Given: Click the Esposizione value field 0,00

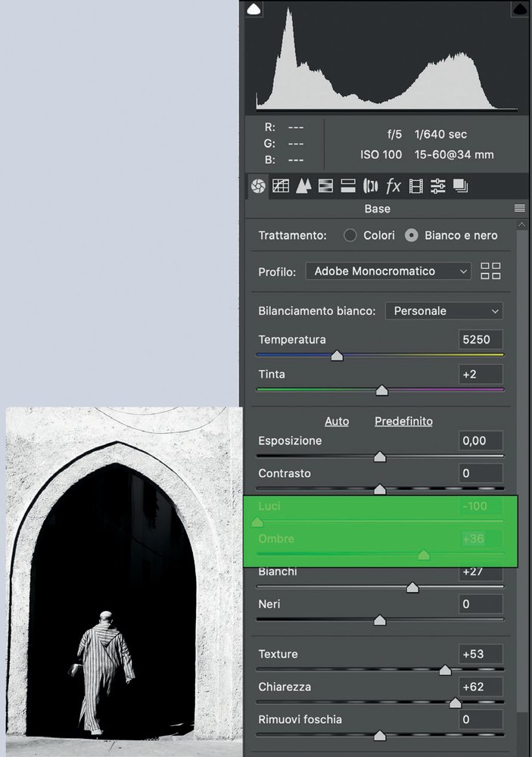Looking at the screenshot, I should 481,441.
